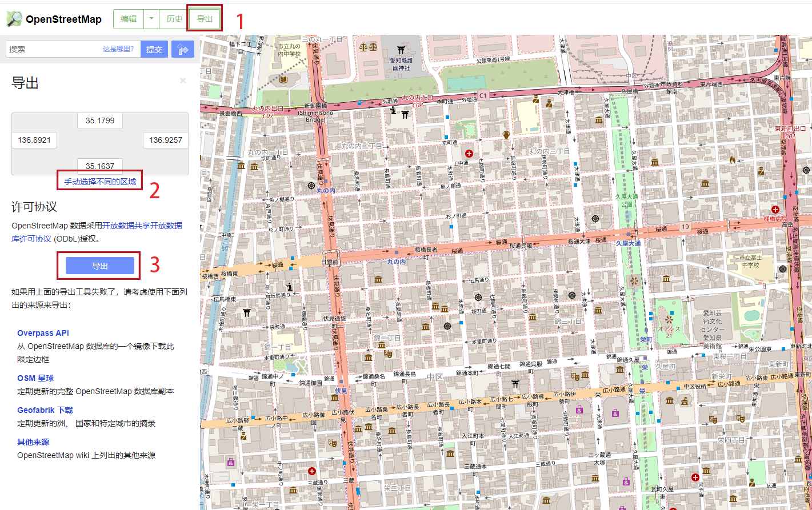Viewport: 812px width, 510px height.
Task: Open the 其他来源 link
Action: 33,442
